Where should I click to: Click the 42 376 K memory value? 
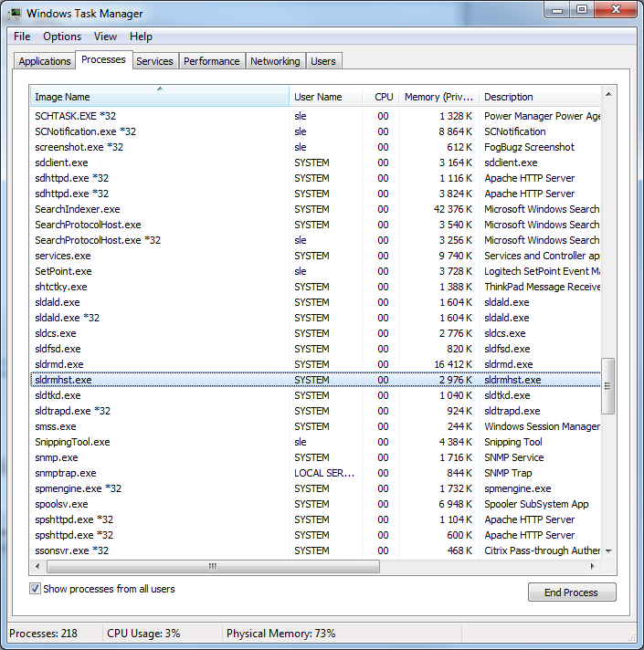(x=452, y=209)
